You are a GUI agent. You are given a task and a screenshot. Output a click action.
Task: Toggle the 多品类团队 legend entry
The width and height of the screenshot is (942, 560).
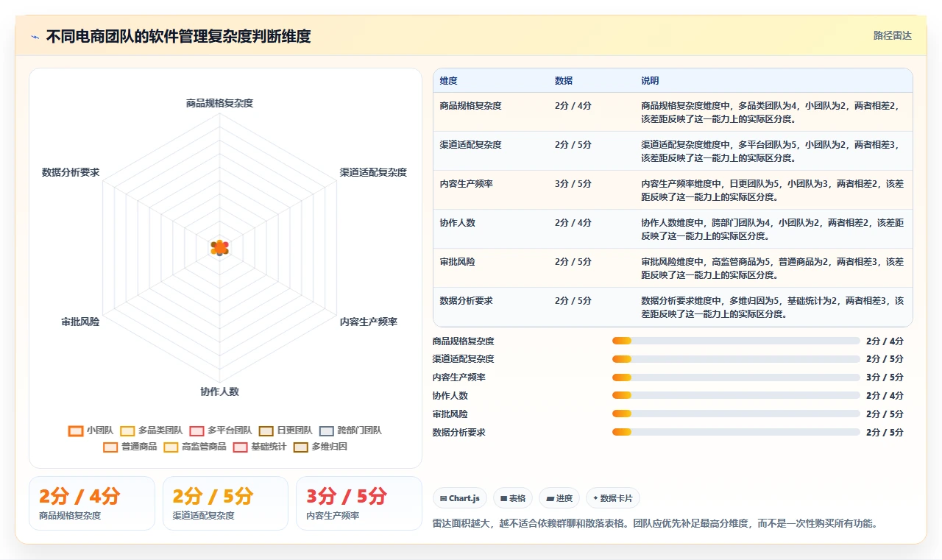pyautogui.click(x=151, y=430)
